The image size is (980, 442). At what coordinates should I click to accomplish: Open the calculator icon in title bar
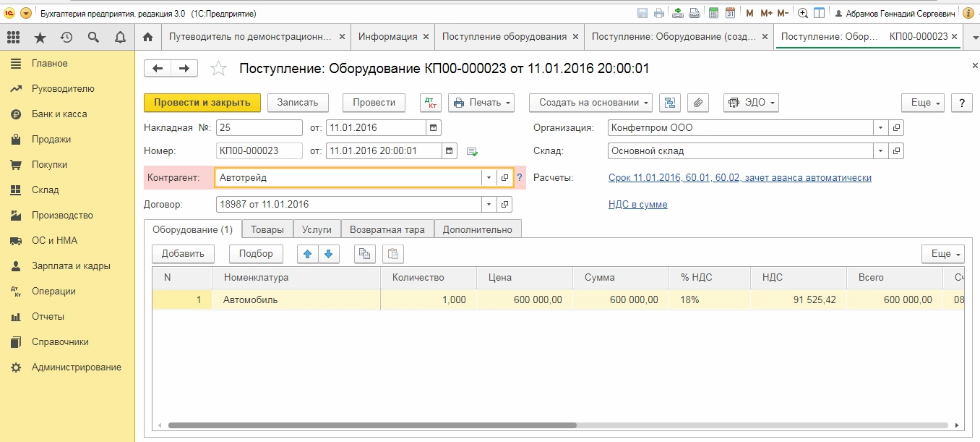pos(713,13)
